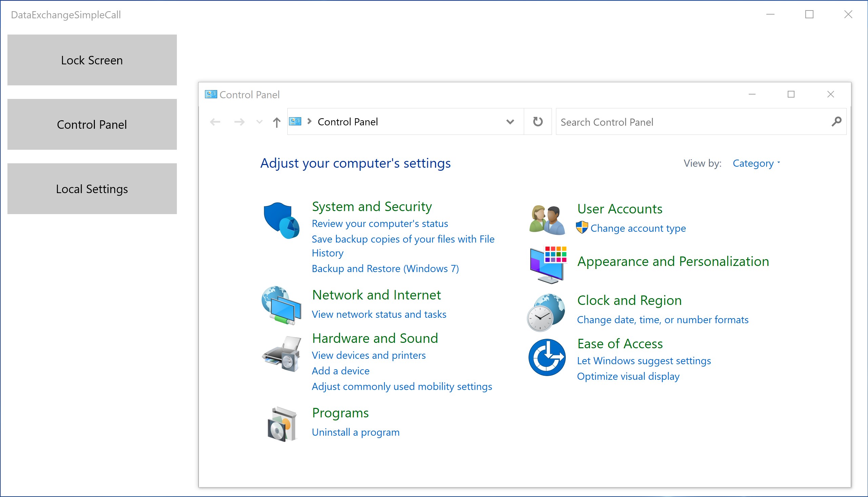Screen dimensions: 868x497
Task: Open the Network and Internet globe icon
Action: (281, 305)
